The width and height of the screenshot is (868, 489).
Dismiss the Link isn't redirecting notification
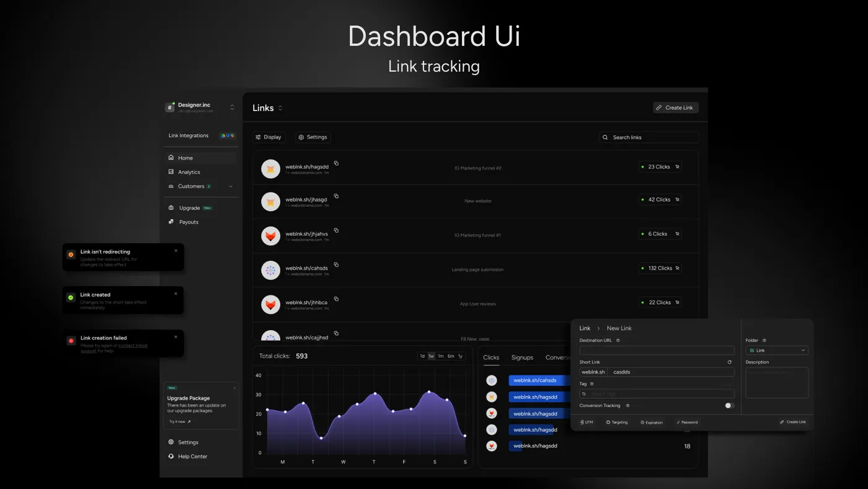(176, 251)
